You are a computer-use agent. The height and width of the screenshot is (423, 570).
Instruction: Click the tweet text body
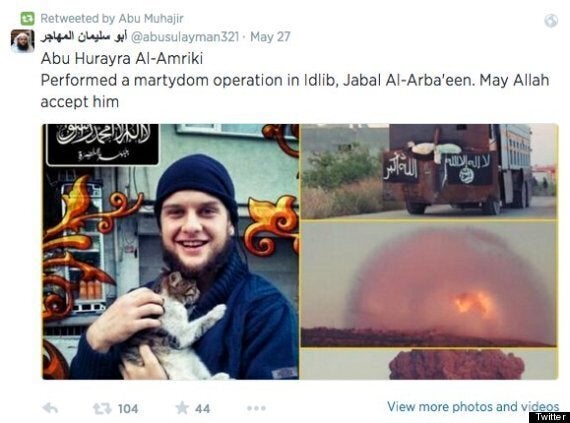coord(295,80)
